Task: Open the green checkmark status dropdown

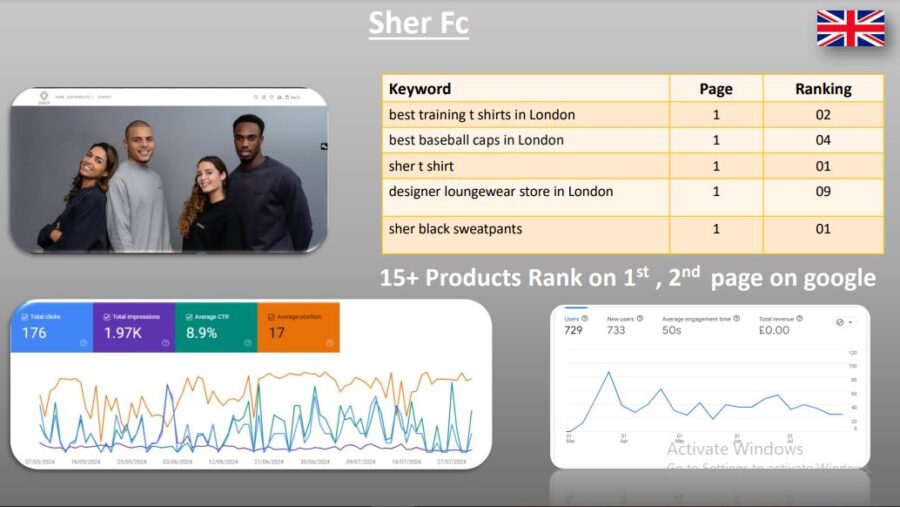Action: [844, 322]
